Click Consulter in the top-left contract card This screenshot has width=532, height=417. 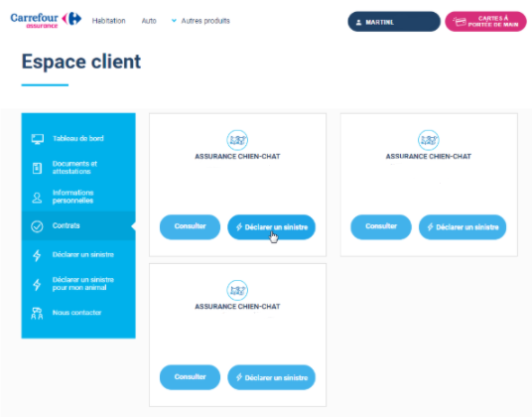tap(190, 226)
